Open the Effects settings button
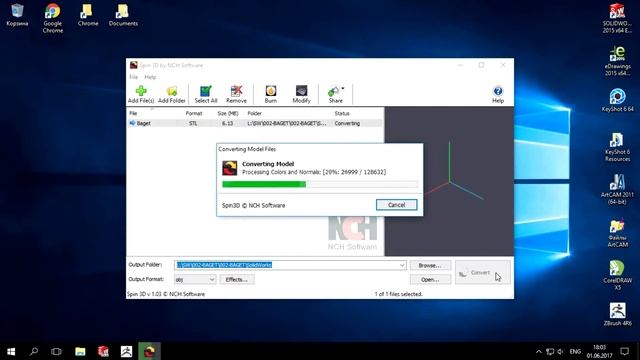This screenshot has height=360, width=640. click(237, 280)
